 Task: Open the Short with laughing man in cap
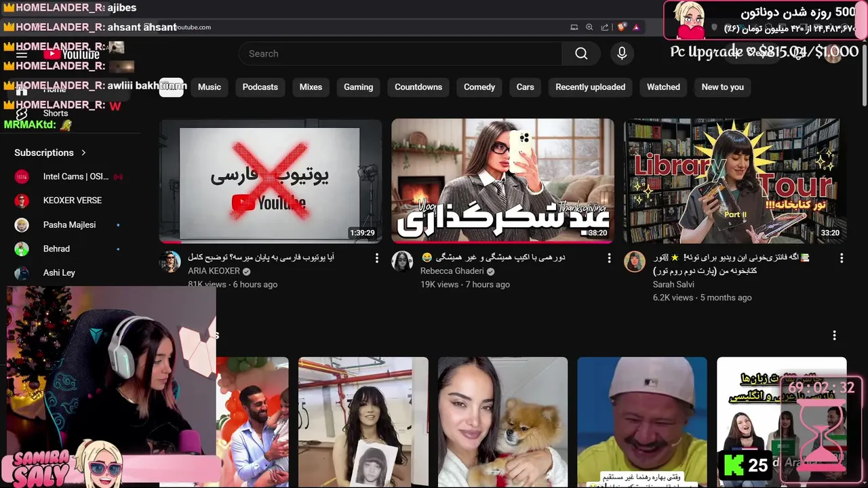click(642, 422)
